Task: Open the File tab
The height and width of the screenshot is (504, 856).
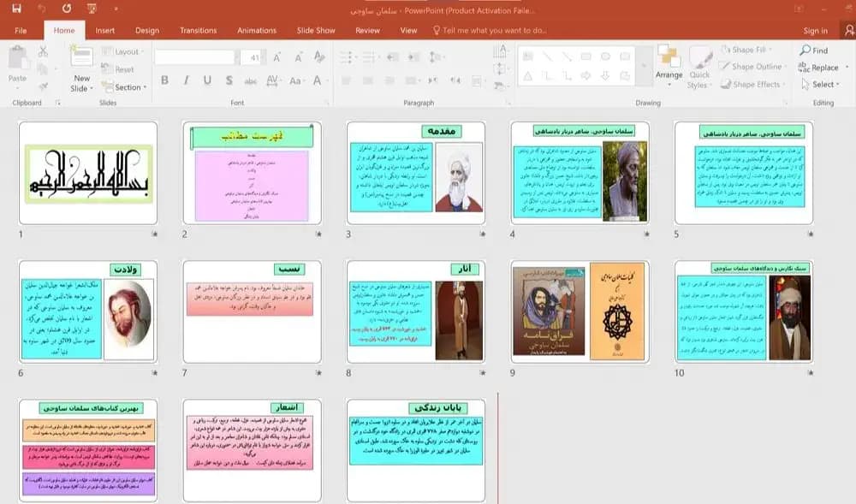Action: coord(21,31)
